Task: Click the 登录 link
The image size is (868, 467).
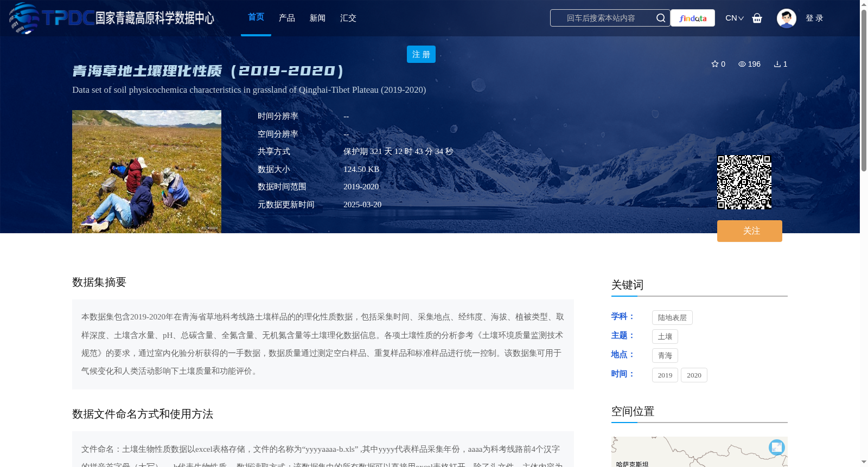Action: click(814, 18)
